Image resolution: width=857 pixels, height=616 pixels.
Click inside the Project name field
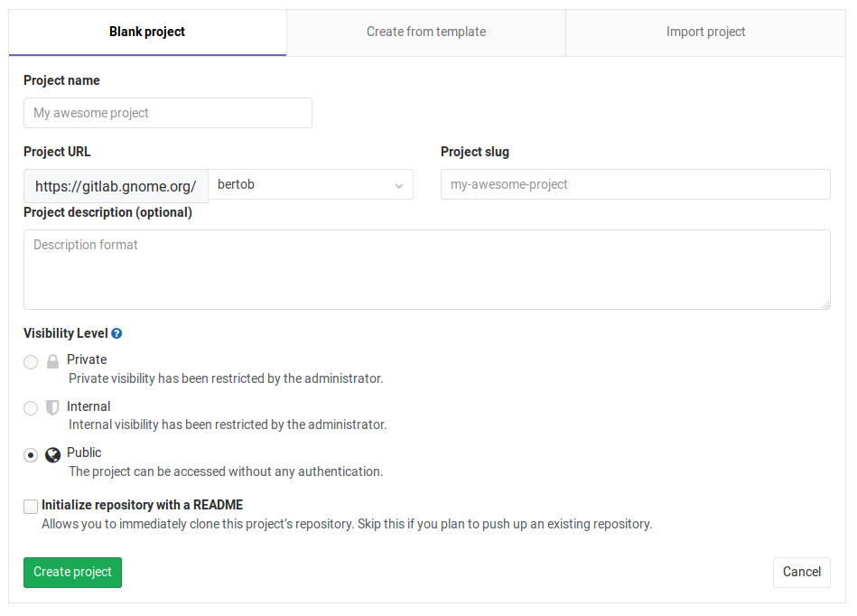point(167,112)
